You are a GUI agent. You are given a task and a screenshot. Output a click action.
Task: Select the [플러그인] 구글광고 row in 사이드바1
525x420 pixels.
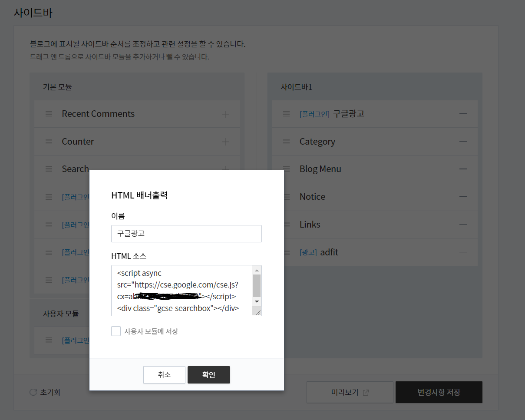click(375, 114)
